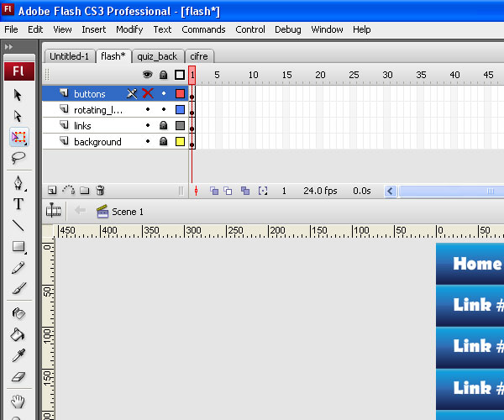This screenshot has height=420, width=504.
Task: Click the Add Motion Guide icon
Action: click(x=69, y=190)
